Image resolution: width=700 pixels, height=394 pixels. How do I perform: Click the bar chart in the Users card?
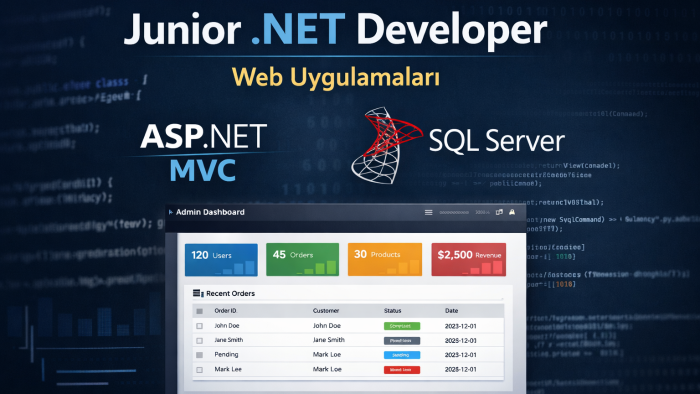235,268
